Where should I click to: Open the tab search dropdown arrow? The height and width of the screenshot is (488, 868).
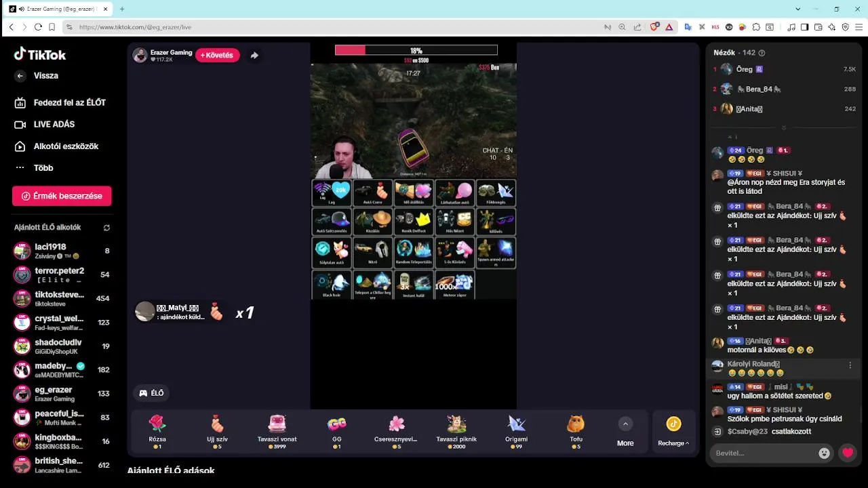(x=798, y=9)
